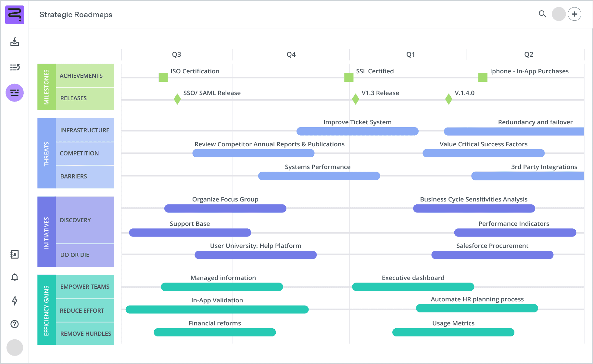593x364 pixels.
Task: Open help via the question mark icon
Action: [x=15, y=324]
